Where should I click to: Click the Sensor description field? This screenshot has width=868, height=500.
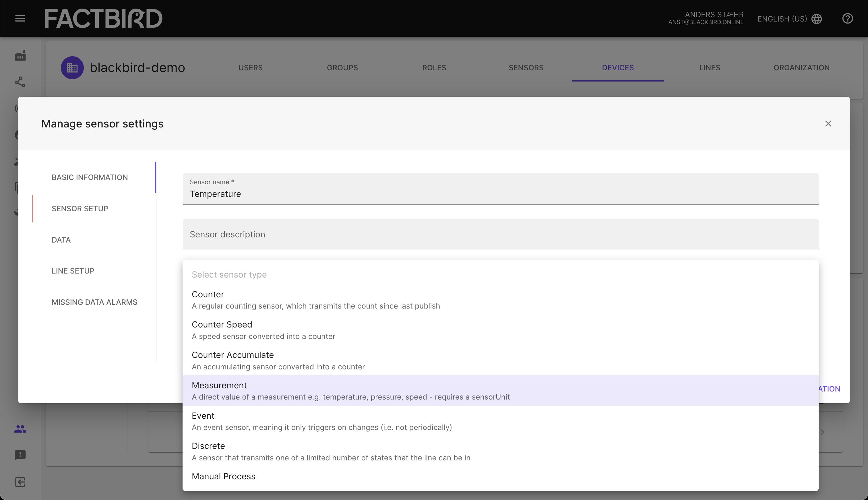pyautogui.click(x=500, y=235)
